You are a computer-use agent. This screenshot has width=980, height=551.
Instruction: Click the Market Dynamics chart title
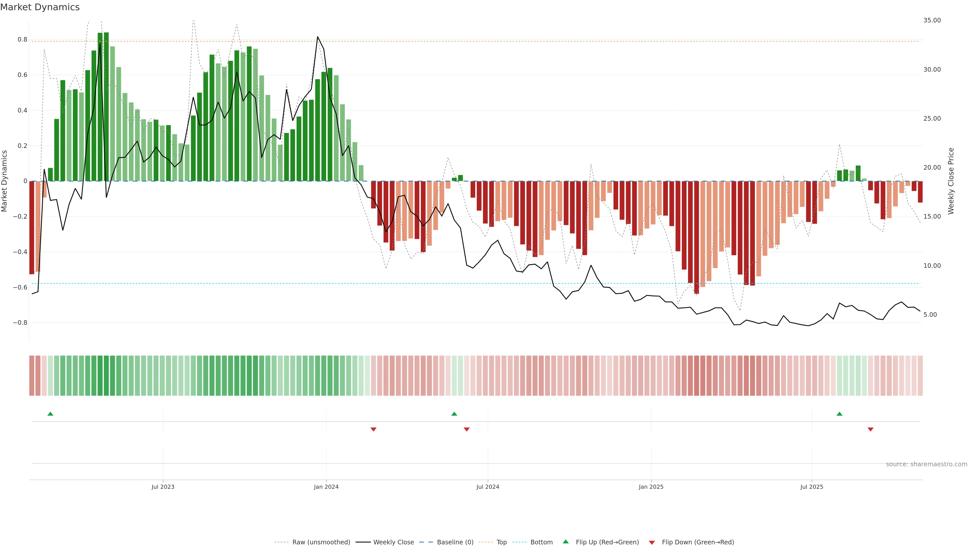40,7
